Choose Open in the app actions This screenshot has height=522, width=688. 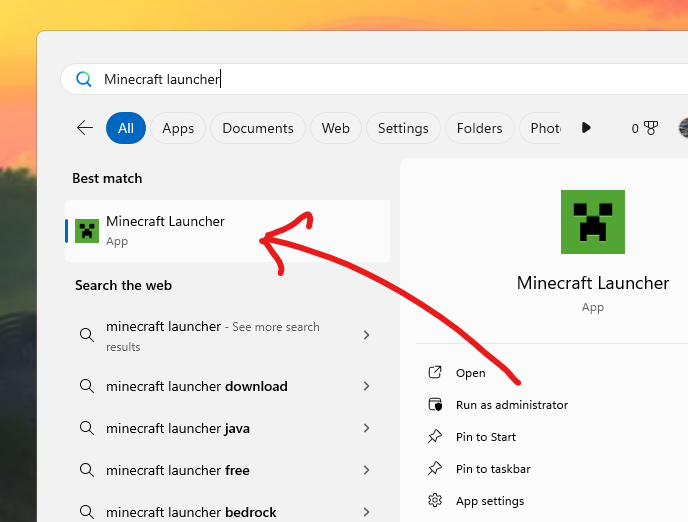(x=471, y=373)
